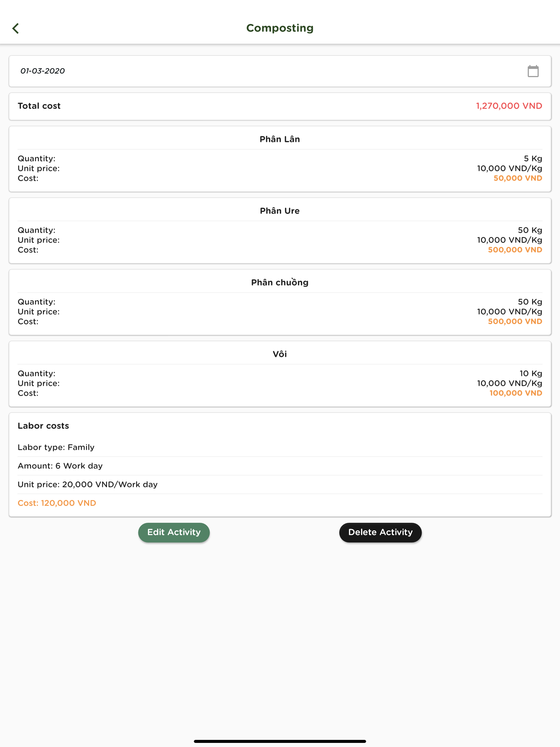Viewport: 560px width, 747px height.
Task: Select the Phân Lân material card heading
Action: click(x=280, y=139)
